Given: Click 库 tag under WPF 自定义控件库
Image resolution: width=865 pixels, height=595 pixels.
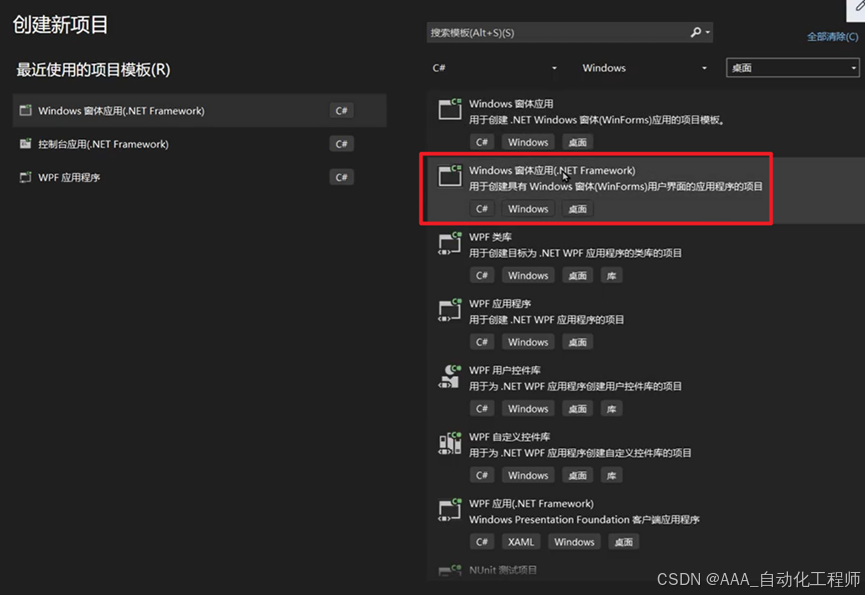Looking at the screenshot, I should (x=611, y=475).
